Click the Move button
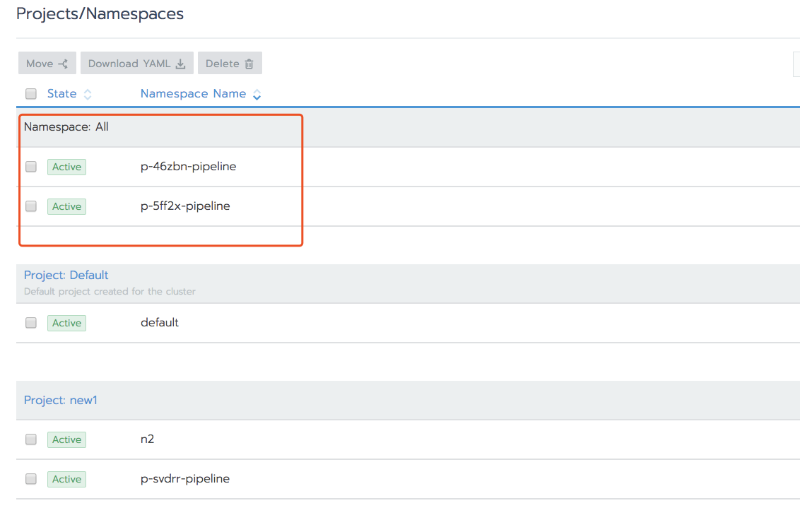This screenshot has height=532, width=800. coord(47,63)
